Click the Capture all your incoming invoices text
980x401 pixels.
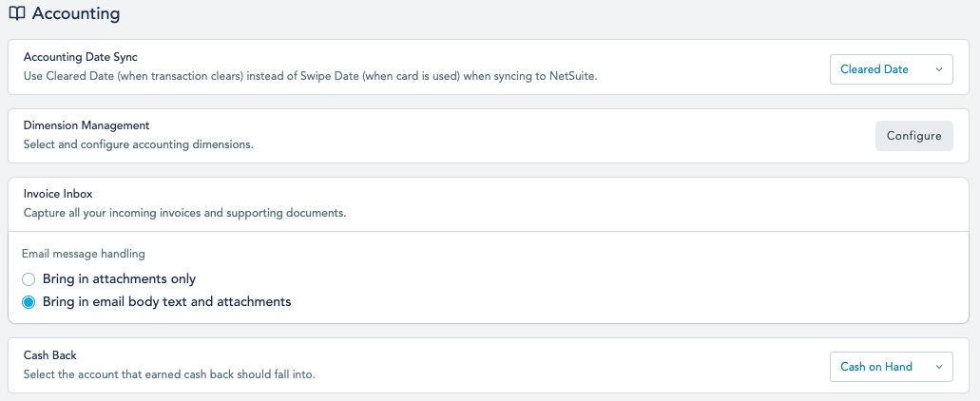185,213
